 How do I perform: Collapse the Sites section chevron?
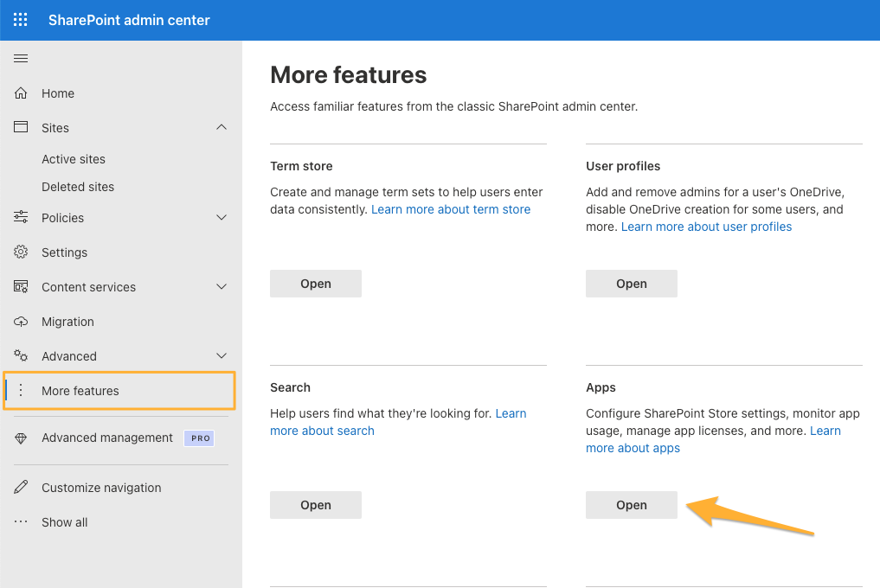[222, 127]
